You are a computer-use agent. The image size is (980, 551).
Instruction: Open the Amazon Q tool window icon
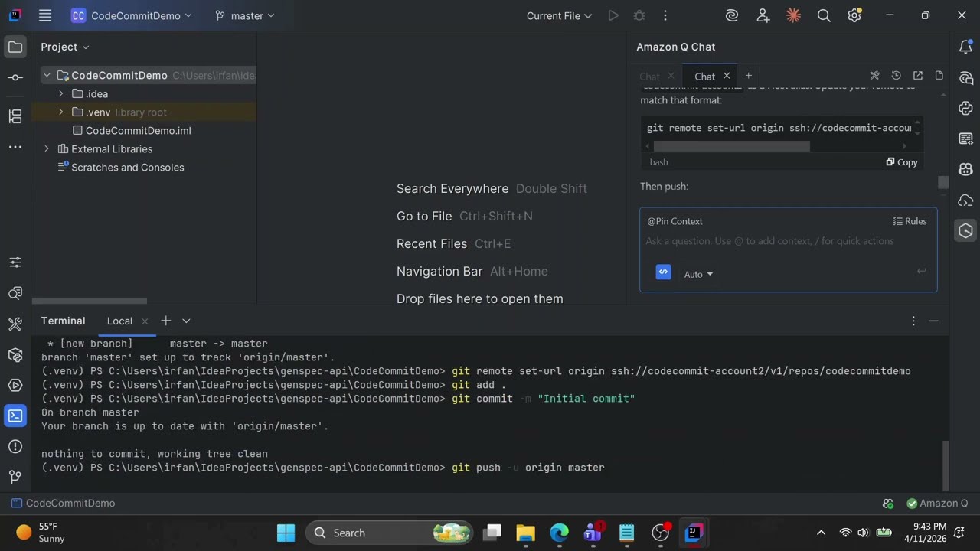(965, 230)
